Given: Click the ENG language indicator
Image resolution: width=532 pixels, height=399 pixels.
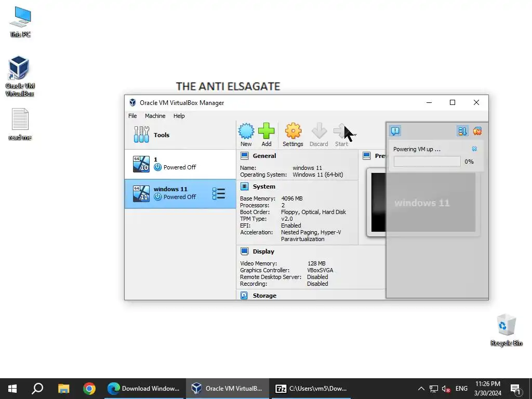Looking at the screenshot, I should 461,389.
